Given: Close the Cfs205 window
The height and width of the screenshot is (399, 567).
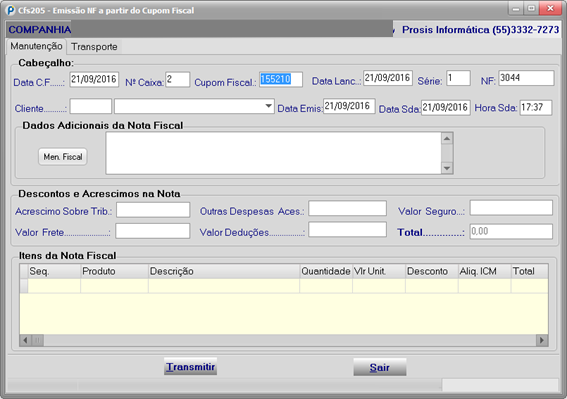Looking at the screenshot, I should pos(550,8).
